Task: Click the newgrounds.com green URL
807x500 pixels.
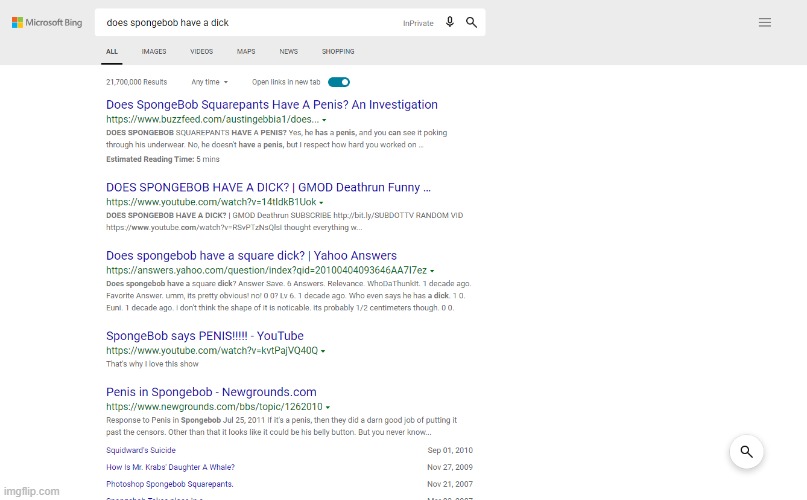Action: pyautogui.click(x=214, y=407)
